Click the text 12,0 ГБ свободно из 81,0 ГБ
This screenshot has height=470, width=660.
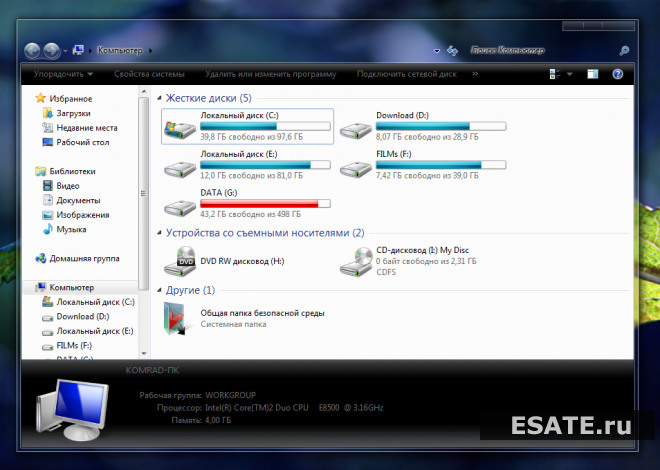(251, 175)
